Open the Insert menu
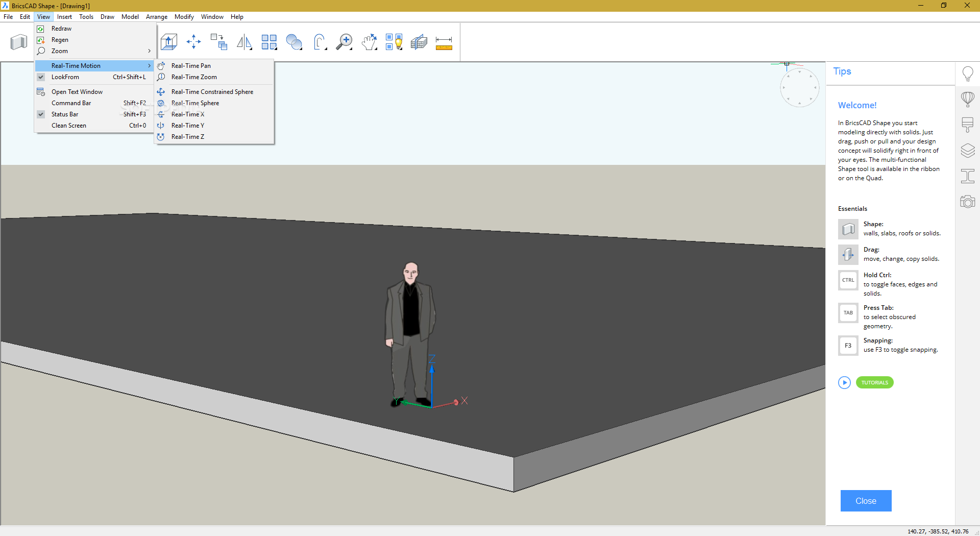The image size is (980, 536). click(64, 17)
